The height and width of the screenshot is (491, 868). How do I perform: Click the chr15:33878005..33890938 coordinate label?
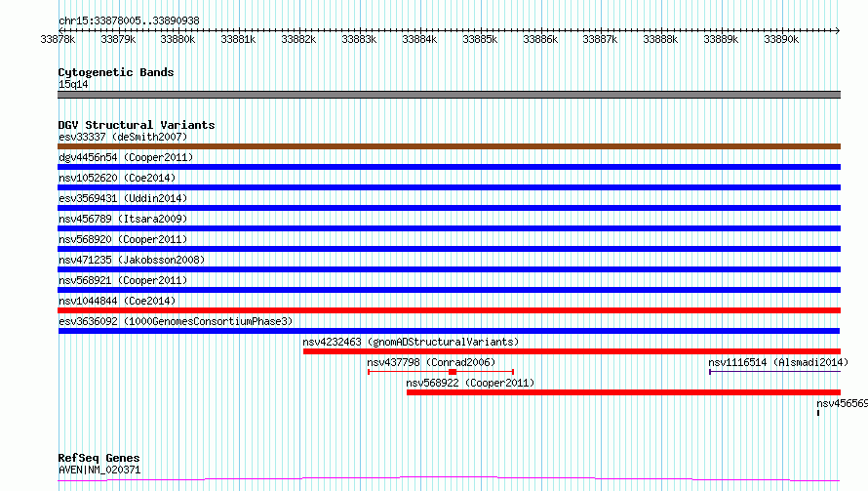click(x=129, y=20)
